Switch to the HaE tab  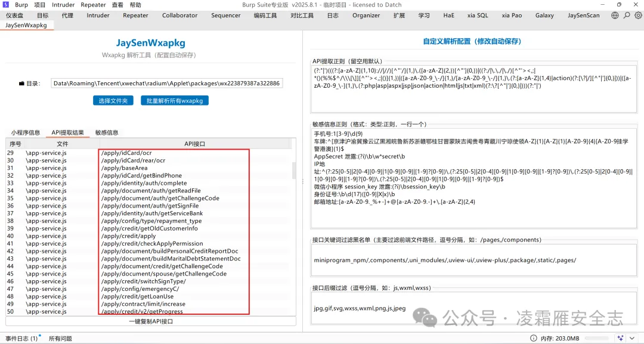tap(448, 15)
